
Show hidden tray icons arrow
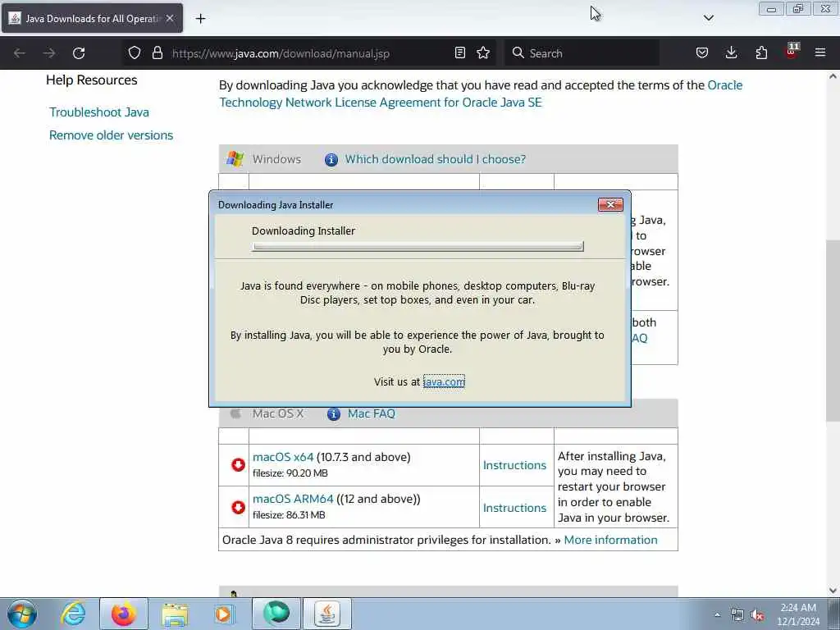pos(717,614)
